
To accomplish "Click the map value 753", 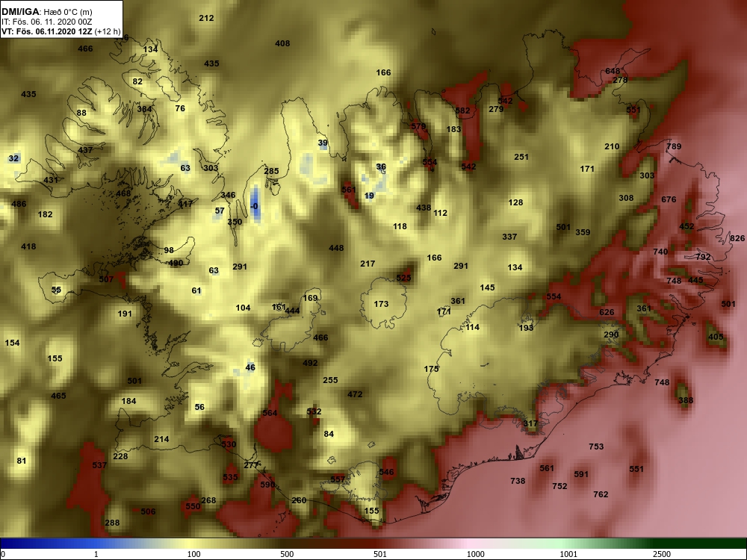I will tap(596, 447).
